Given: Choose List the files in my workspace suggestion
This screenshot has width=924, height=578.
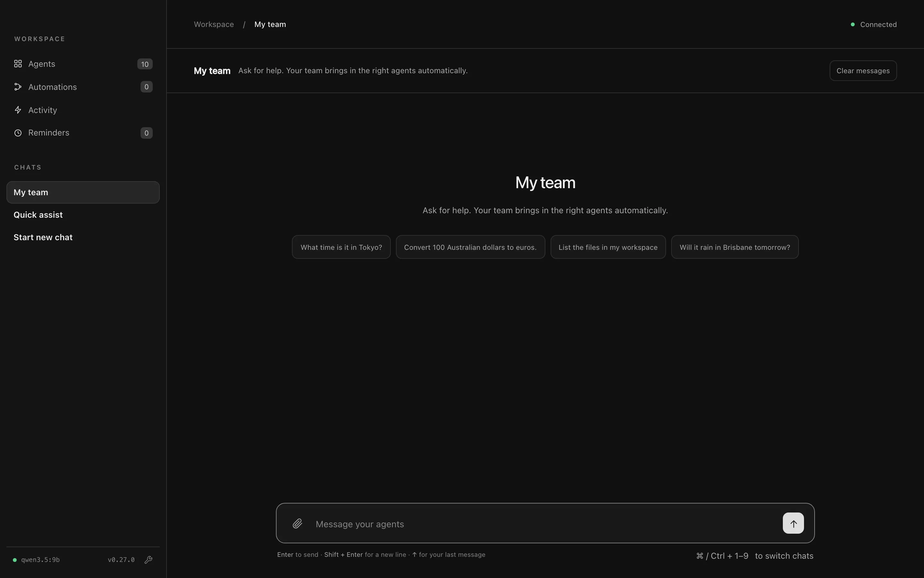Looking at the screenshot, I should click(x=608, y=247).
